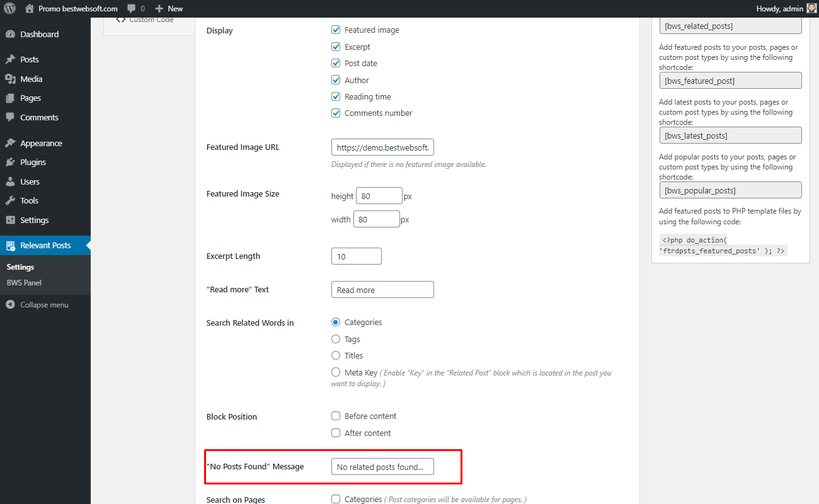Image resolution: width=819 pixels, height=504 pixels.
Task: Click the Featured Image height field
Action: coord(379,196)
